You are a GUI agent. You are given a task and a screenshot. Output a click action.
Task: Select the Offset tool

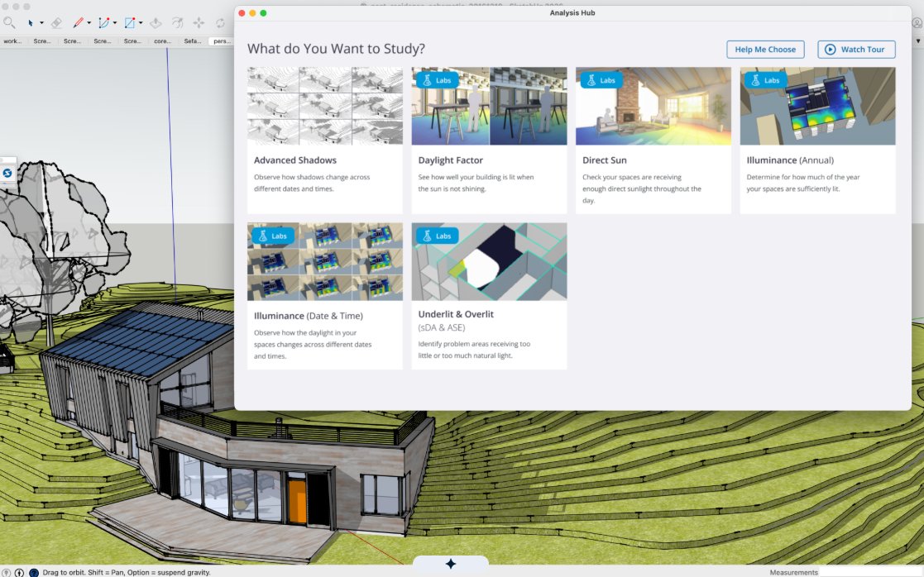(x=177, y=23)
